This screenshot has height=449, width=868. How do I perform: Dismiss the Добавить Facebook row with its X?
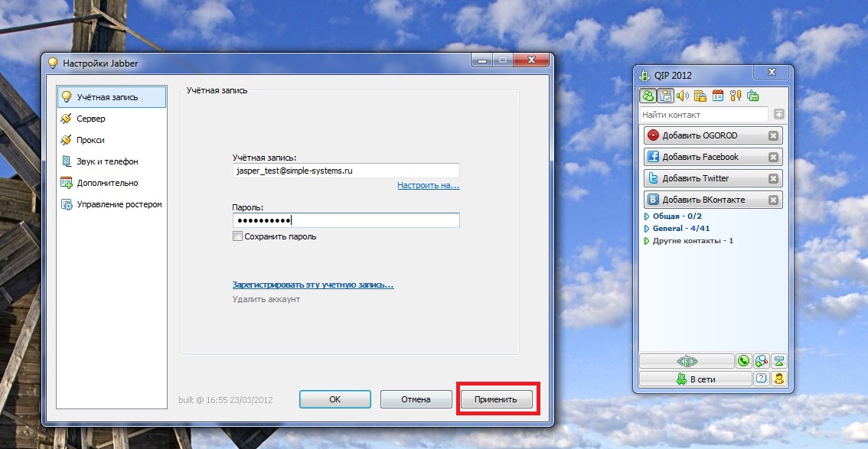pyautogui.click(x=773, y=157)
